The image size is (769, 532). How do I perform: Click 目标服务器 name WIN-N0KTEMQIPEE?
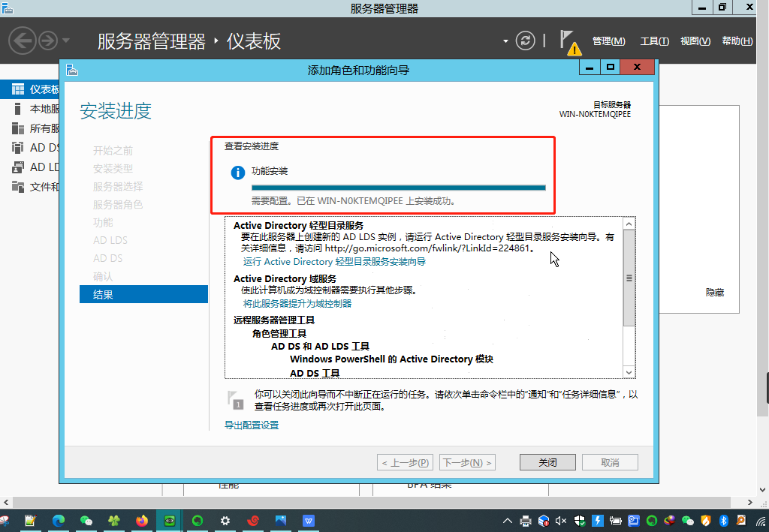595,114
